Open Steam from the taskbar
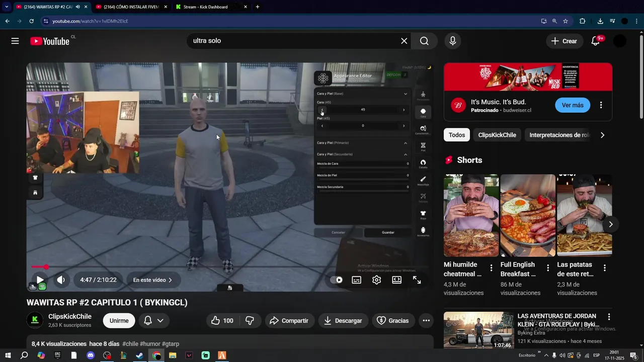 [140, 355]
